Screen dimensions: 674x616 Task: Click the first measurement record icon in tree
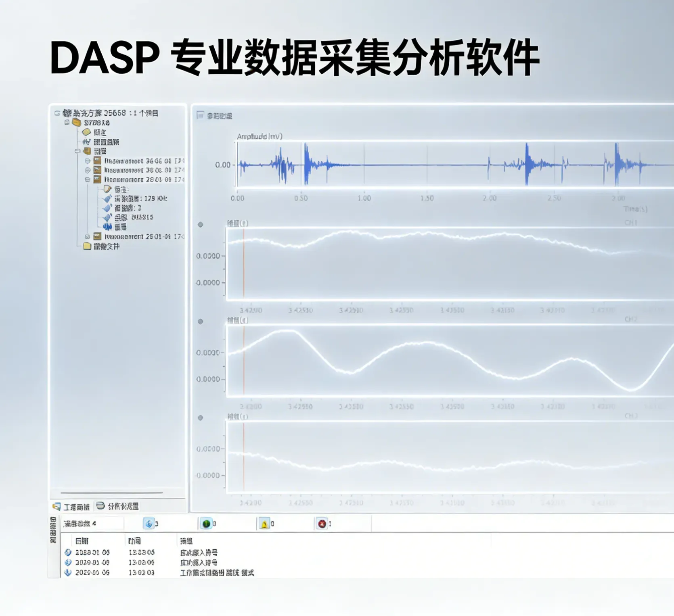pos(97,161)
